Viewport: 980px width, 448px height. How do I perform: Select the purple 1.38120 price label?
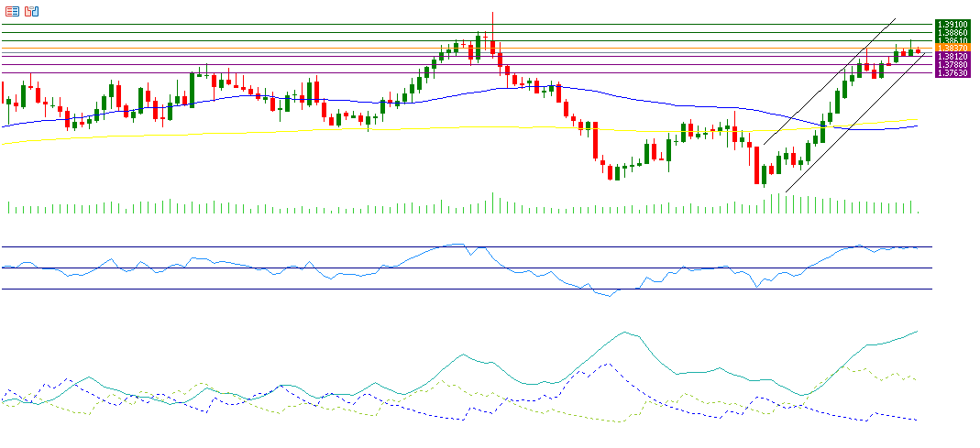[x=952, y=57]
